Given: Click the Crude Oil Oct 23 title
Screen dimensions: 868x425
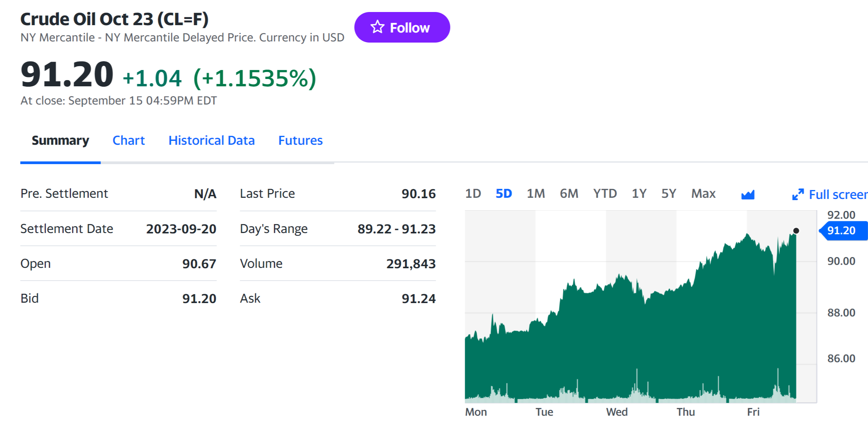Looking at the screenshot, I should 114,19.
